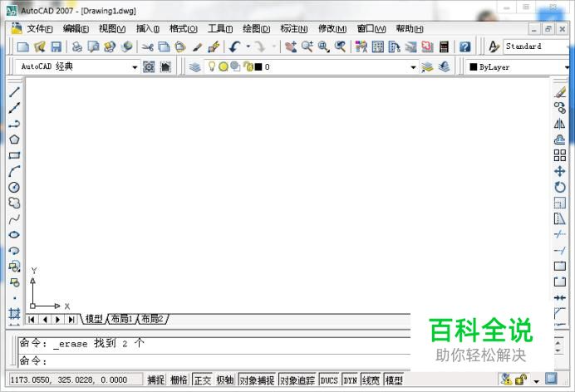Select the Scale tool
This screenshot has height=392, width=575.
point(560,203)
